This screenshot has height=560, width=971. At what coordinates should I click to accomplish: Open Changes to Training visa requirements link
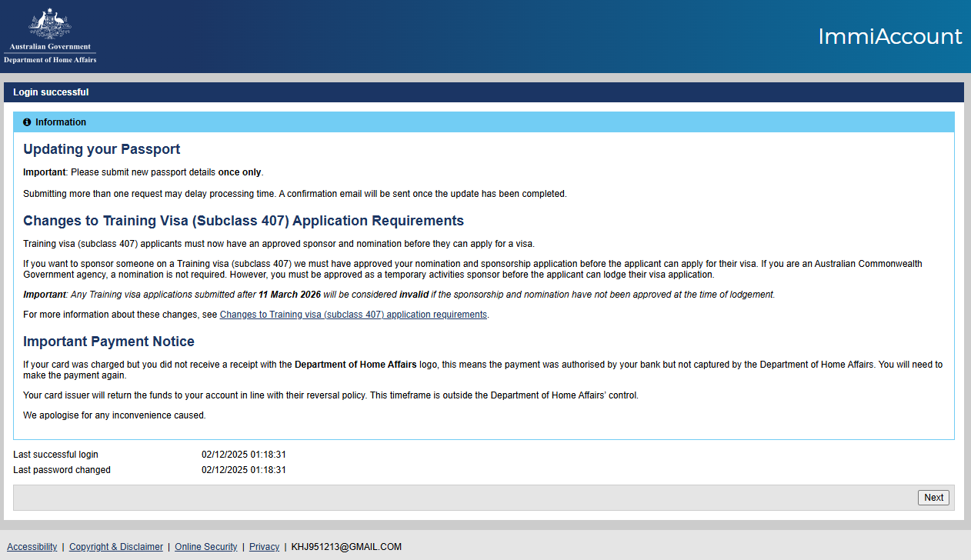[x=353, y=315]
